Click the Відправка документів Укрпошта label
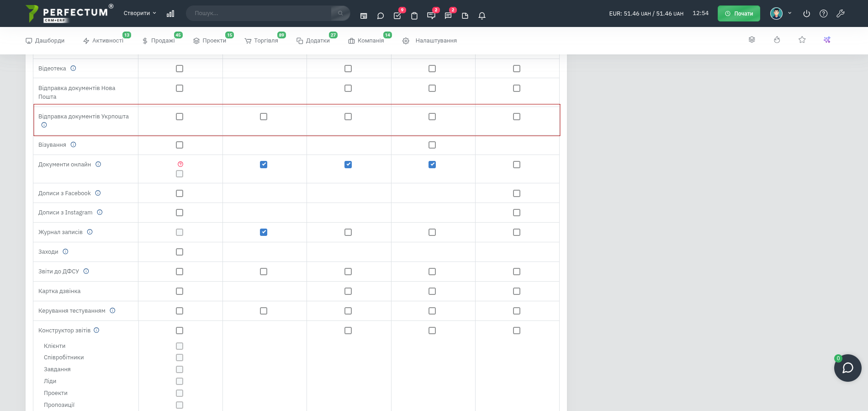 tap(84, 117)
